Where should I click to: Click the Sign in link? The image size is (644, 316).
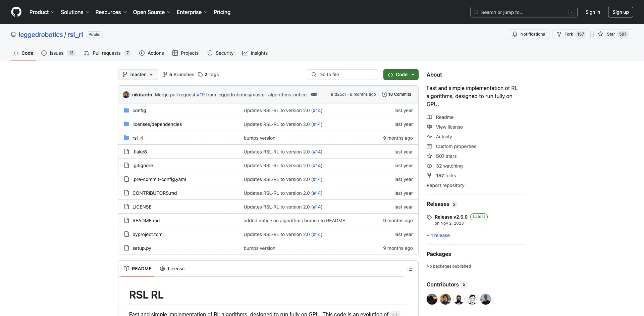pyautogui.click(x=593, y=12)
